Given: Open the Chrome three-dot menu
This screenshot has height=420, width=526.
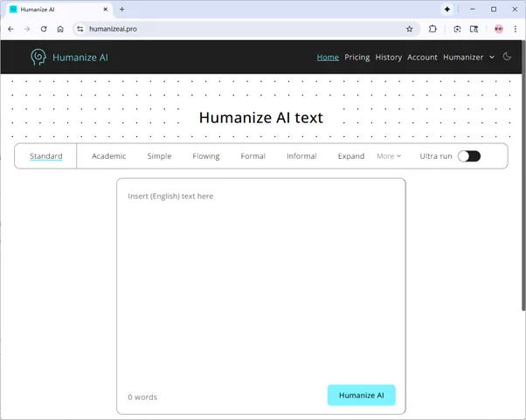Looking at the screenshot, I should pos(516,29).
